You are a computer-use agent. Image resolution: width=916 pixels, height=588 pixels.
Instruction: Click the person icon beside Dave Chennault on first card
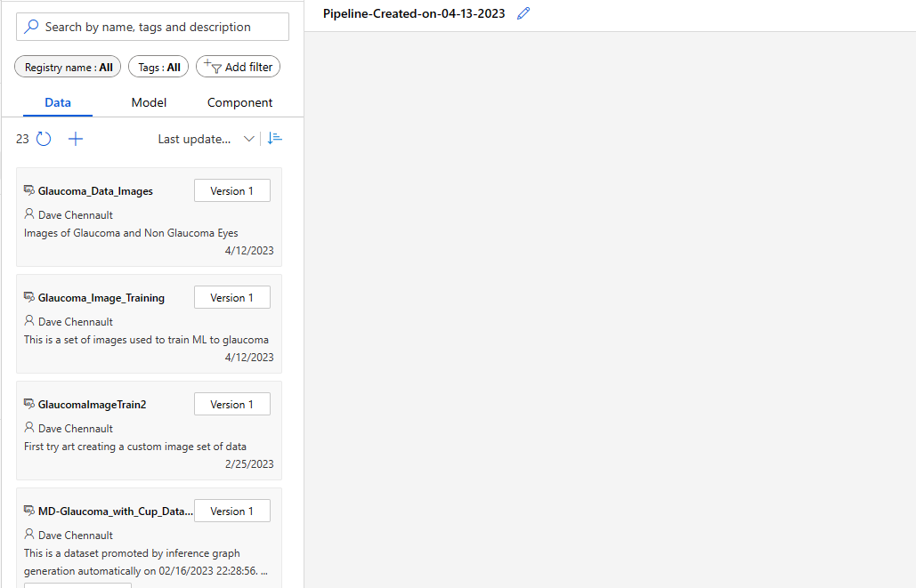click(28, 214)
